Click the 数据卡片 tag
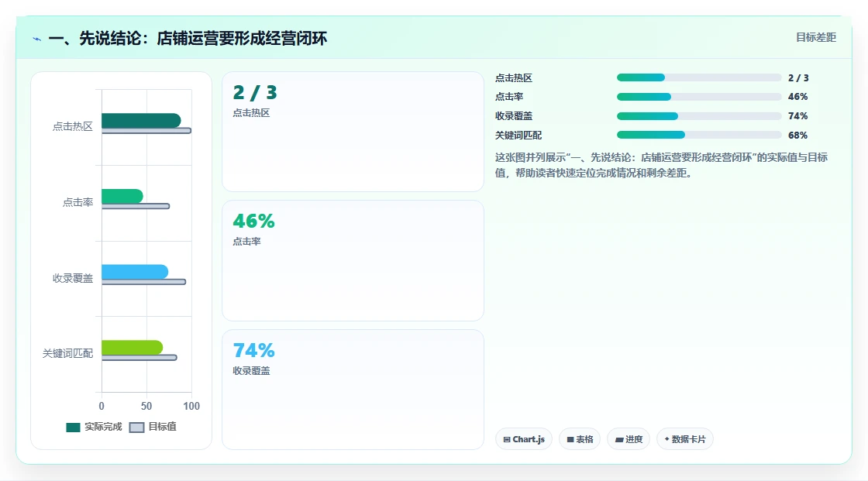Screen dimensions: 868x481 pyautogui.click(x=685, y=439)
